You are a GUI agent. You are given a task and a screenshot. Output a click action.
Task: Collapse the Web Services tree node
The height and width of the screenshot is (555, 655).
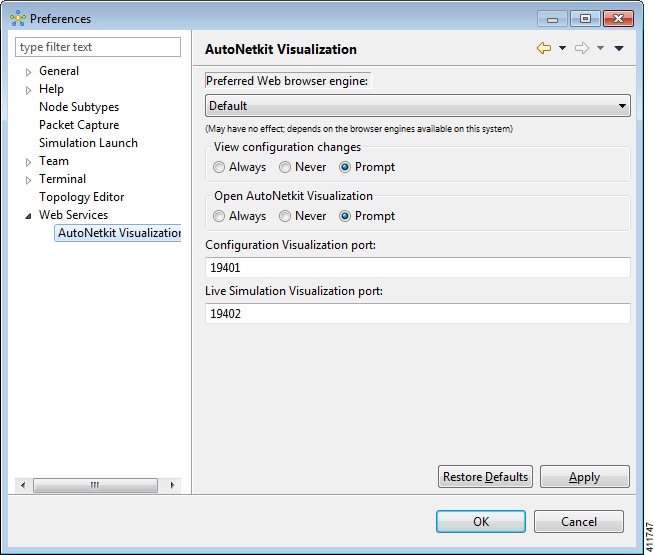[29, 216]
